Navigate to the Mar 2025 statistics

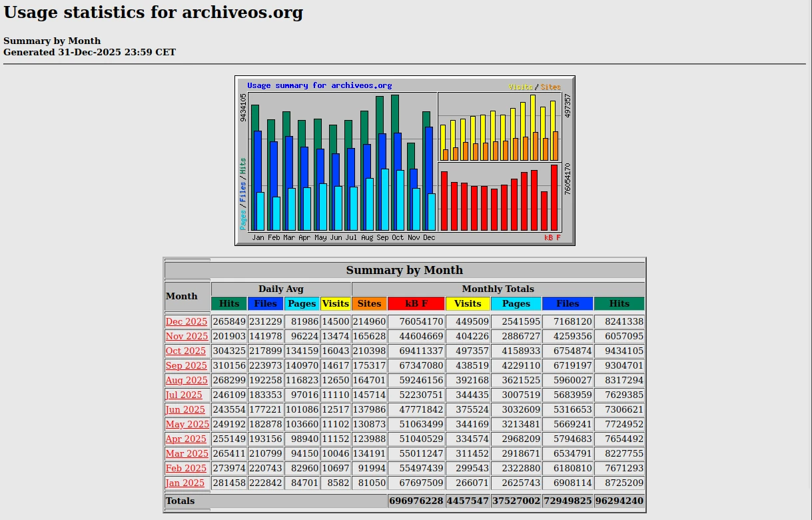pos(187,454)
